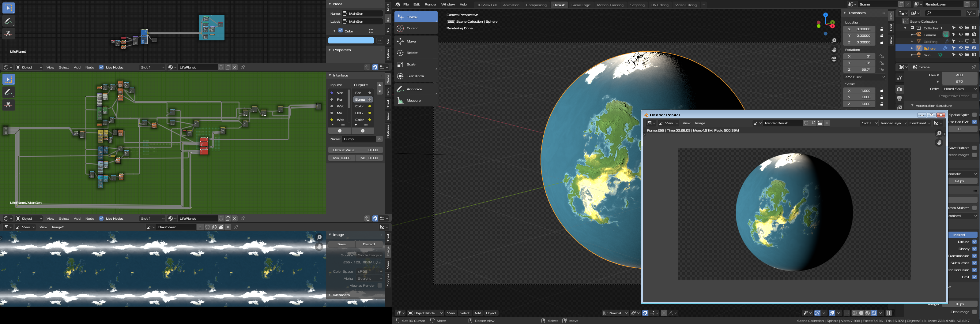This screenshot has height=324, width=980.
Task: Click node color swatch in Node panel
Action: pyautogui.click(x=351, y=40)
